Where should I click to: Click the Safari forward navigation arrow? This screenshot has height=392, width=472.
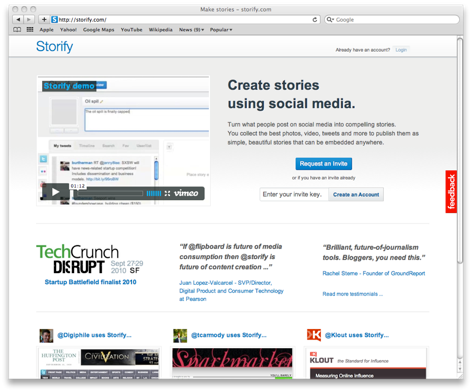point(29,20)
